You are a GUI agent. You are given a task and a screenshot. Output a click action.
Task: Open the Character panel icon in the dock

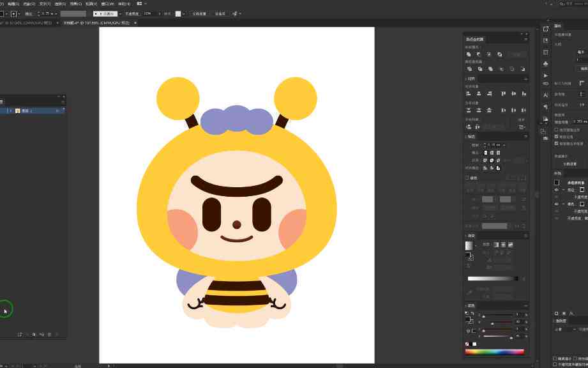546,95
